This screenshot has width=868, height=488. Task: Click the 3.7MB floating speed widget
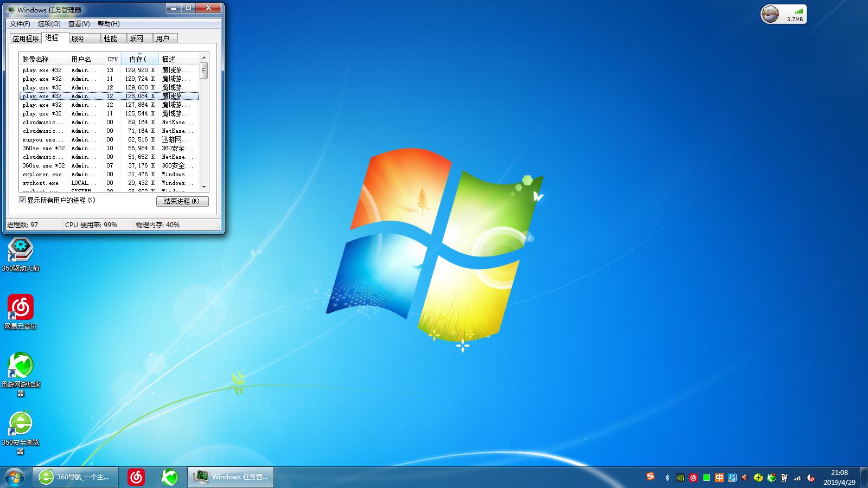783,14
